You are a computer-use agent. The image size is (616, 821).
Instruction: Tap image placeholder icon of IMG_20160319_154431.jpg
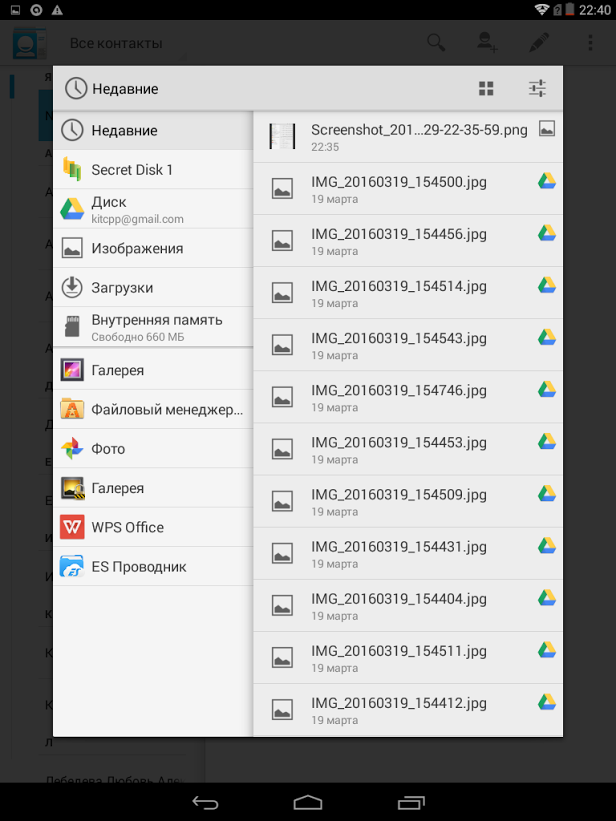282,553
